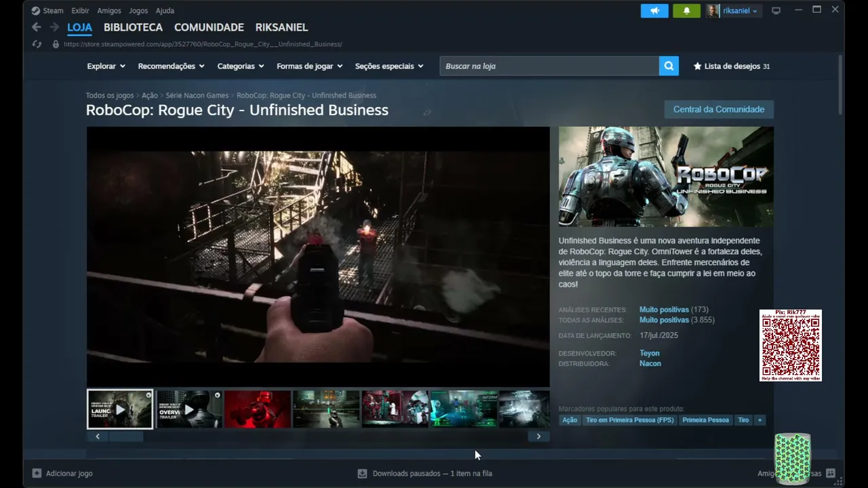868x488 pixels.
Task: Click the Steam logo icon
Action: click(x=35, y=11)
